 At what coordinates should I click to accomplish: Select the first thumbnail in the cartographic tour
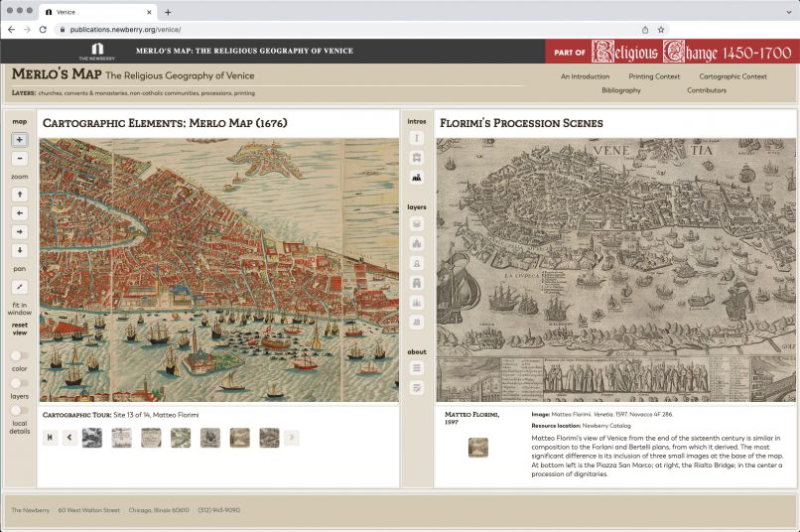[91, 438]
